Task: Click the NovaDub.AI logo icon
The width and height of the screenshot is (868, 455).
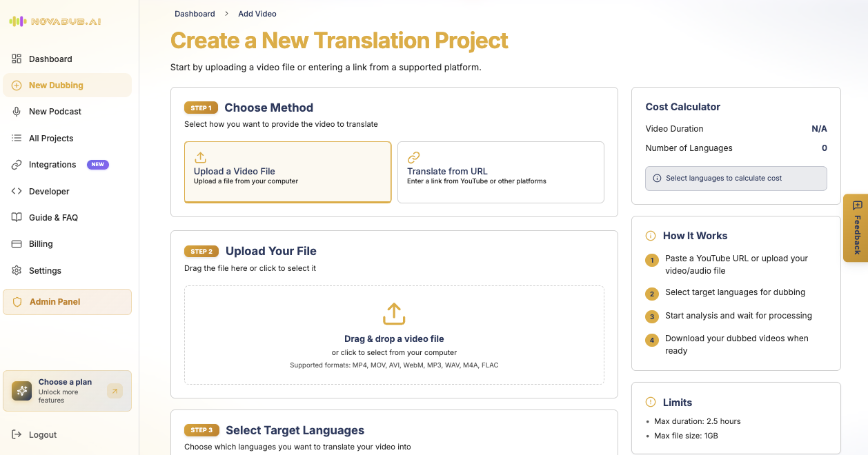Action: tap(17, 21)
